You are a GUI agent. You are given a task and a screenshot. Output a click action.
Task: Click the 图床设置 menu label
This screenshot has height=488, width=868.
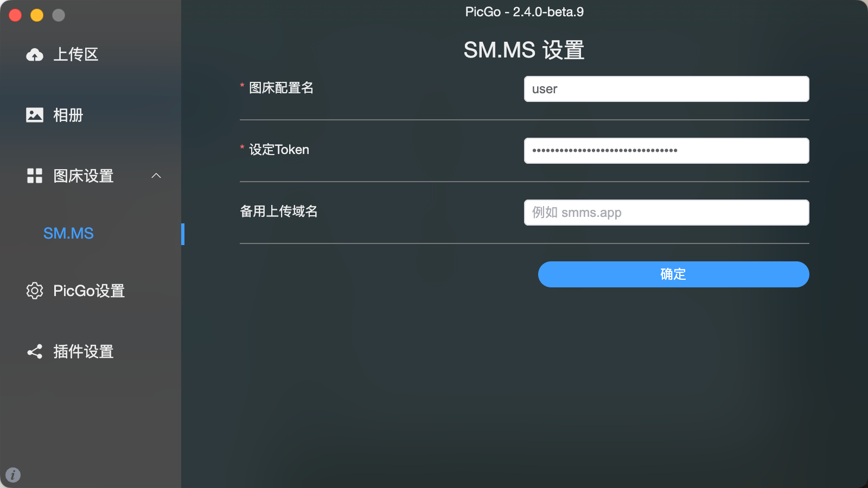coord(84,176)
